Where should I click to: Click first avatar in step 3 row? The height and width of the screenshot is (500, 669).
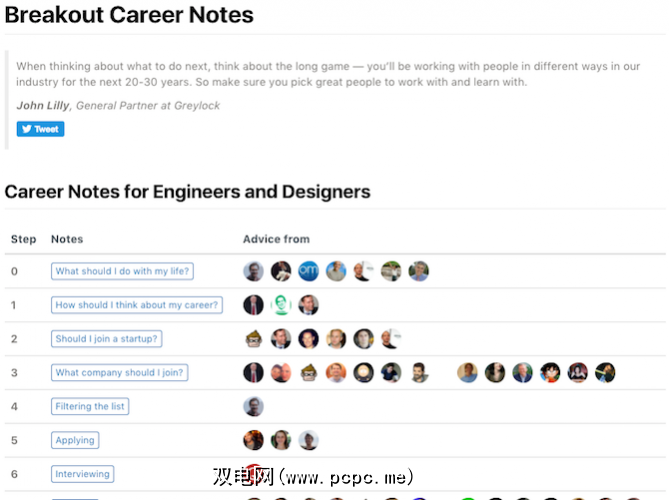click(254, 373)
